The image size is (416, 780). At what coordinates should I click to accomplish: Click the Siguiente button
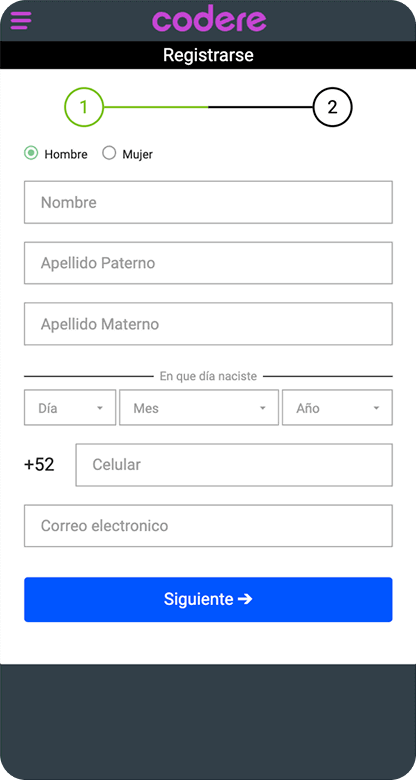[x=208, y=599]
